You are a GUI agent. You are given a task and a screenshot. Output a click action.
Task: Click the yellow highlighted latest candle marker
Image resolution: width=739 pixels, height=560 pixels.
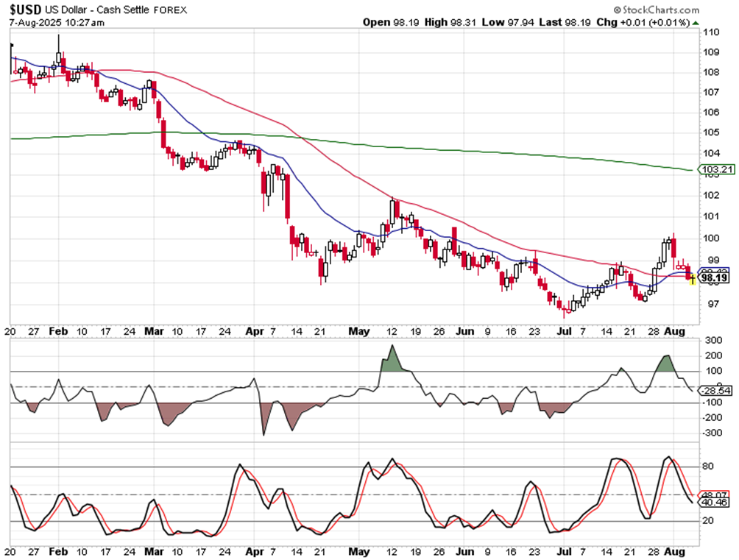(x=693, y=278)
